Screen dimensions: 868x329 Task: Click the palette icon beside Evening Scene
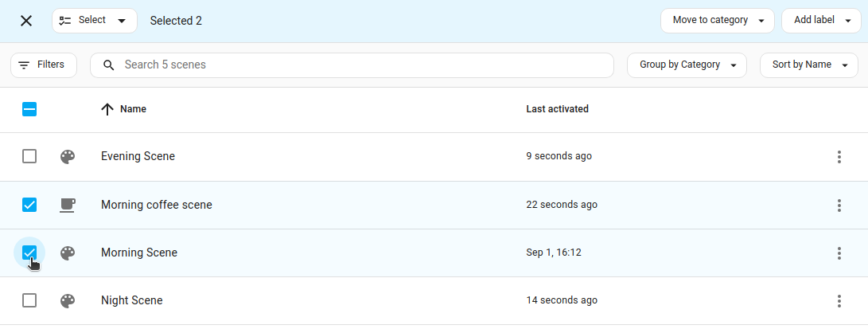click(x=68, y=157)
